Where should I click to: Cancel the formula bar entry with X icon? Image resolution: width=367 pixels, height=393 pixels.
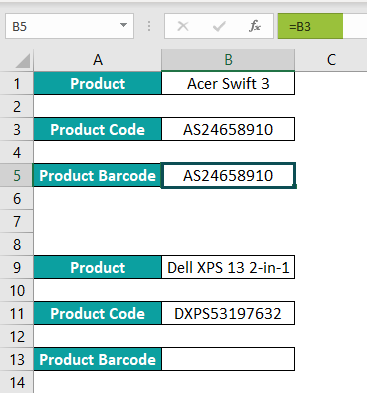pos(183,26)
